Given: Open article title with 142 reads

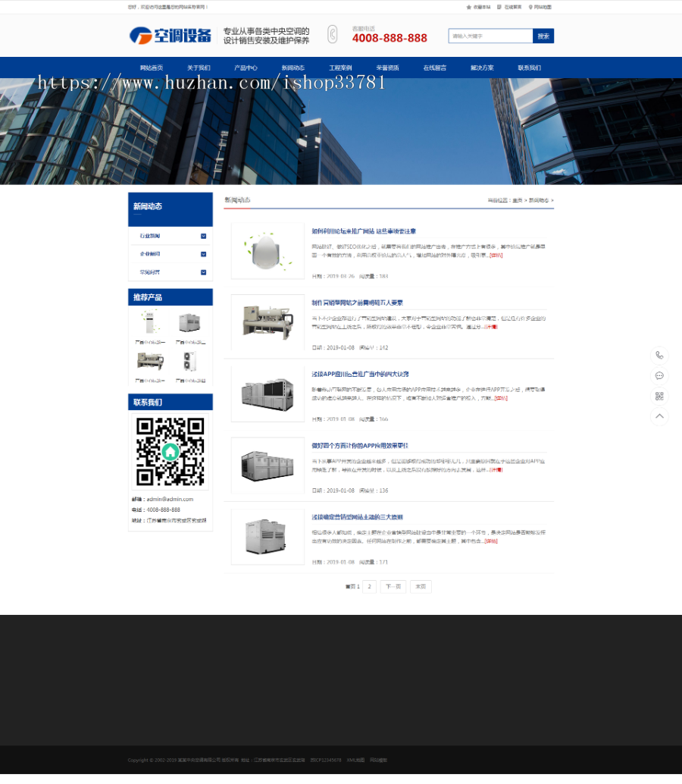Looking at the screenshot, I should point(357,303).
